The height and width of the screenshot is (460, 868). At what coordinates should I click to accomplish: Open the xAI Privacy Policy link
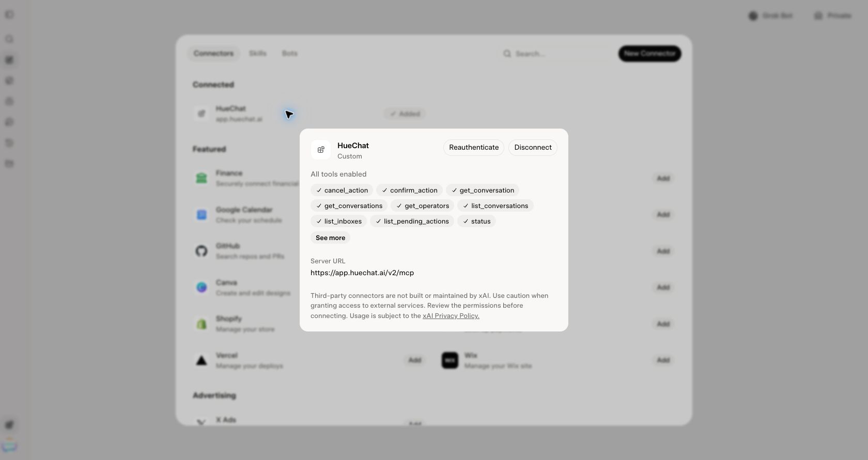click(451, 316)
